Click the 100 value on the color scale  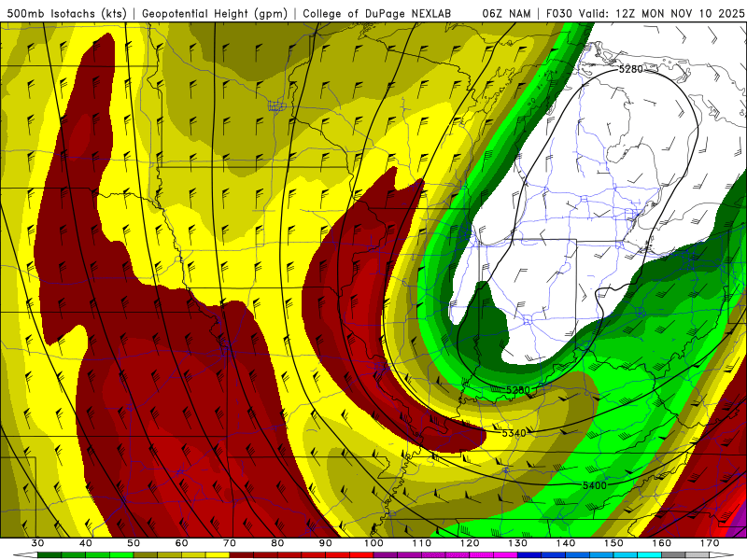pyautogui.click(x=373, y=543)
